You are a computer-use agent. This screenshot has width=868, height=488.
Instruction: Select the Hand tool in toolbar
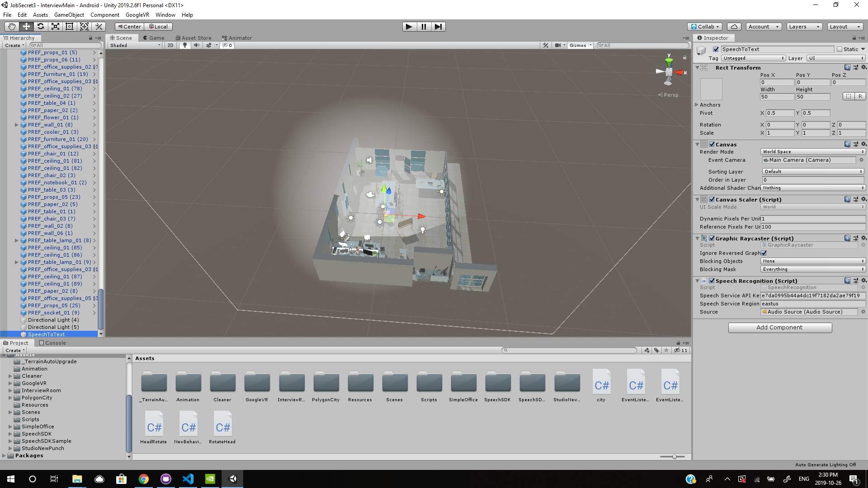click(x=12, y=27)
